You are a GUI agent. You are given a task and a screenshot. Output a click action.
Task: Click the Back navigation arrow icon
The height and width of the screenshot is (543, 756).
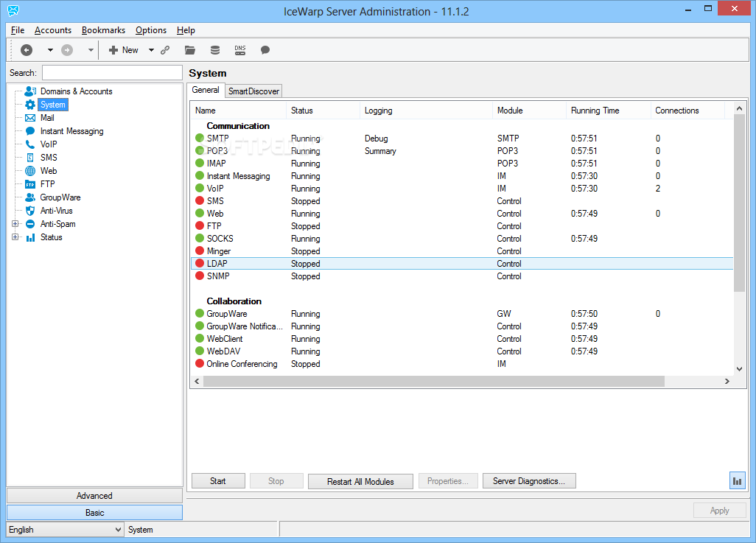tap(27, 50)
